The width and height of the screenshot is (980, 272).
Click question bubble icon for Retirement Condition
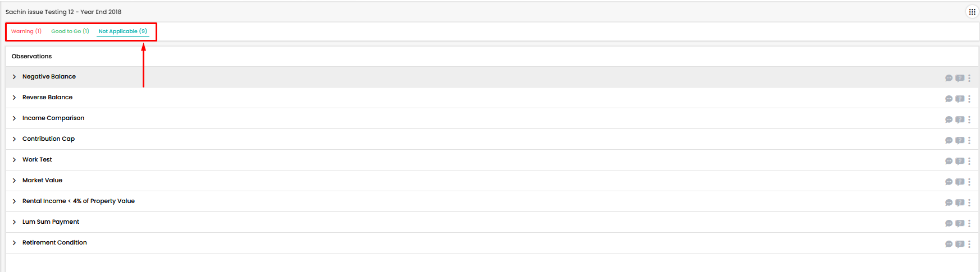point(960,245)
